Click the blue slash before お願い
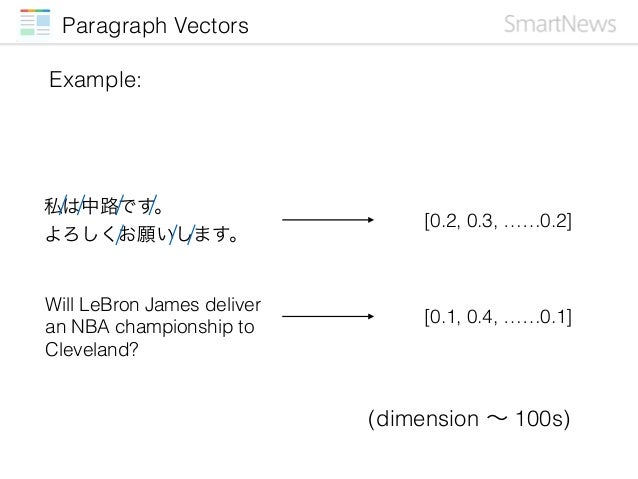This screenshot has width=638, height=479. tap(120, 234)
